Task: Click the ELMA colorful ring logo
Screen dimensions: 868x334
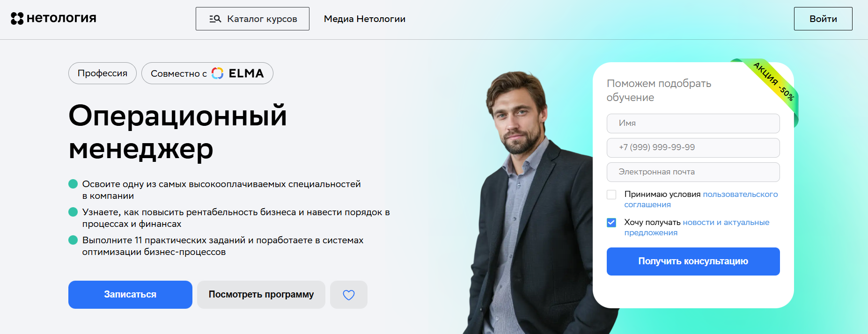Action: [x=217, y=73]
